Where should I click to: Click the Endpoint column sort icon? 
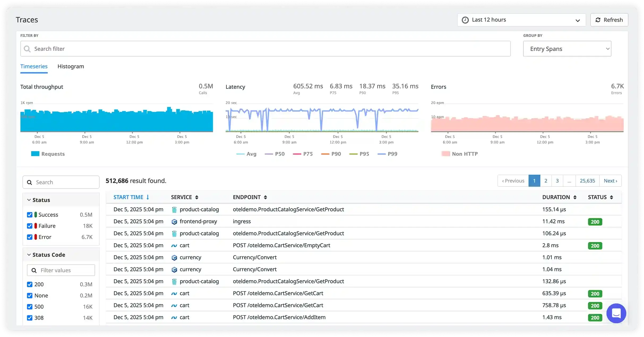click(x=265, y=197)
